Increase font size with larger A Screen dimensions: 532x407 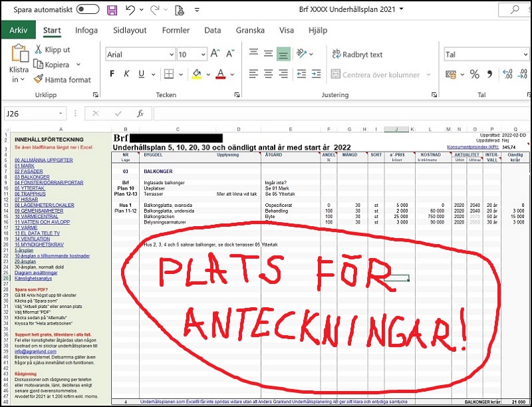tap(215, 54)
